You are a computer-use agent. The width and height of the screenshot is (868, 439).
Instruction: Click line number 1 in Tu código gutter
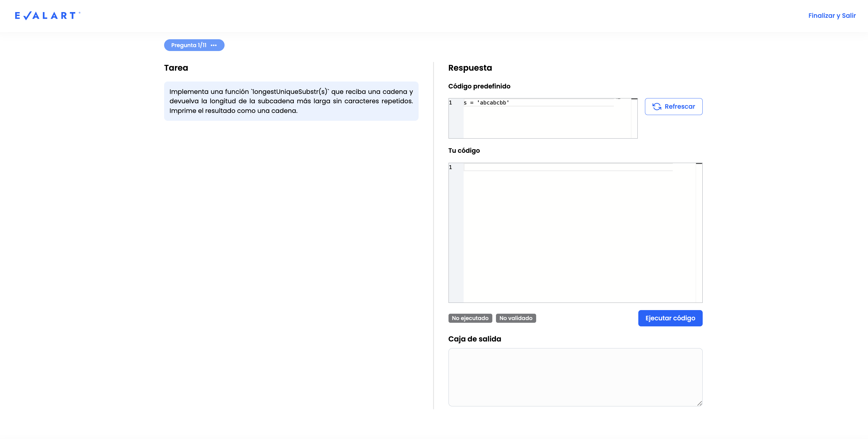[x=451, y=167]
